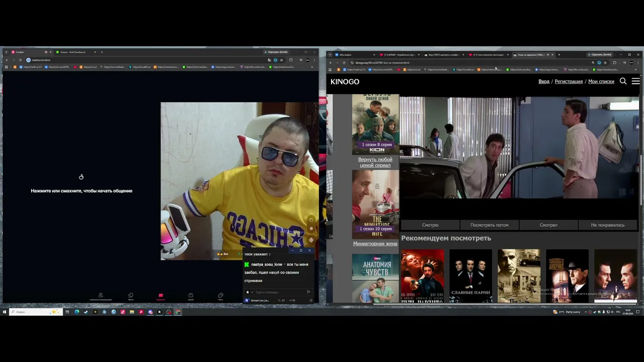The image size is (644, 362).
Task: Click Спросить Gemini in the rulet.tv browser window
Action: (x=276, y=52)
